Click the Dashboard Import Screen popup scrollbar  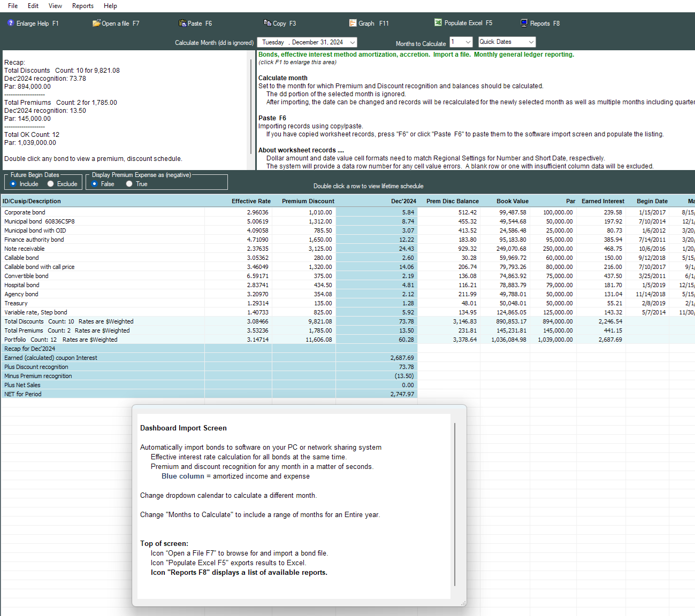click(455, 504)
